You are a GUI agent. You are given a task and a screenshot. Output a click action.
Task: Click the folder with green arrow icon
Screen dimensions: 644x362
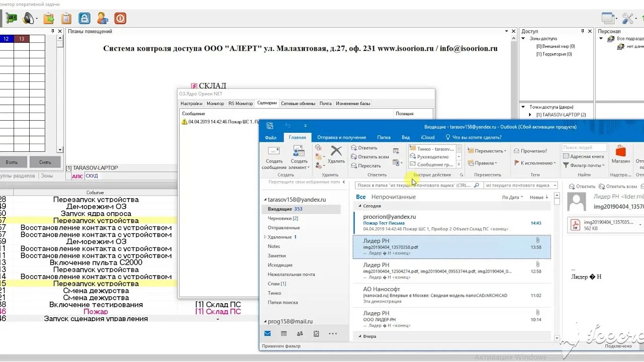pos(49,19)
